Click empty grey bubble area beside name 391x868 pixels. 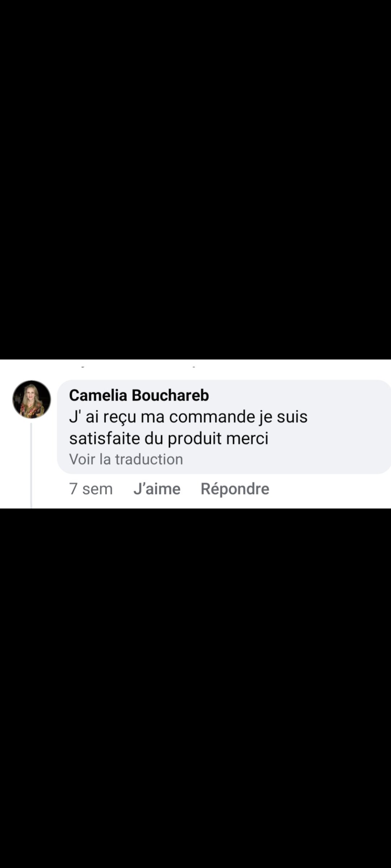pos(297,395)
